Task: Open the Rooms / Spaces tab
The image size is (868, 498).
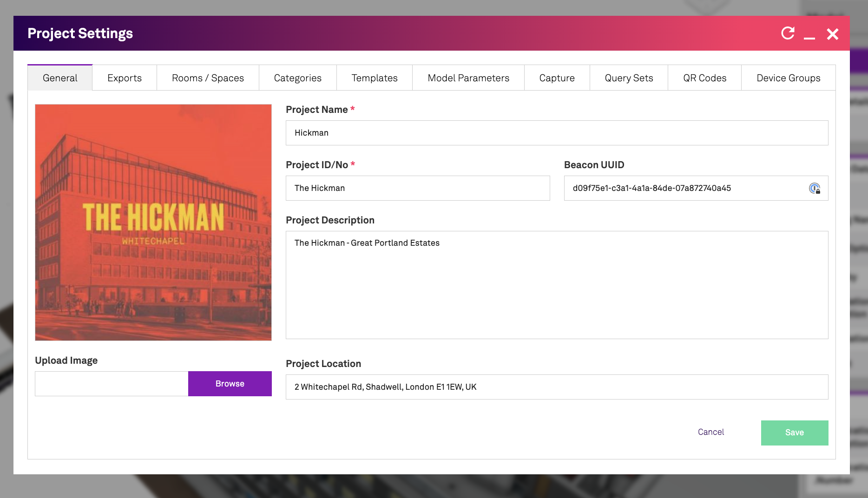Action: [x=208, y=78]
